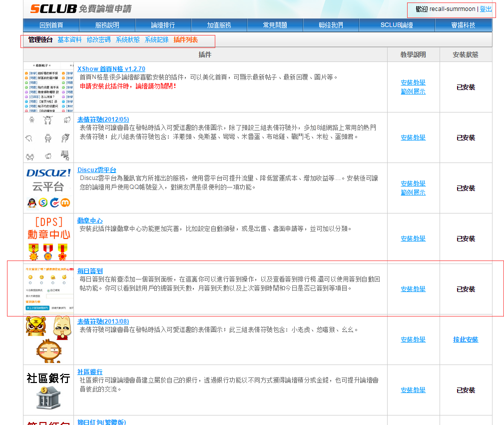Switch to the 修改密碼 admin tab
Image resolution: width=504 pixels, height=425 pixels.
pos(99,39)
